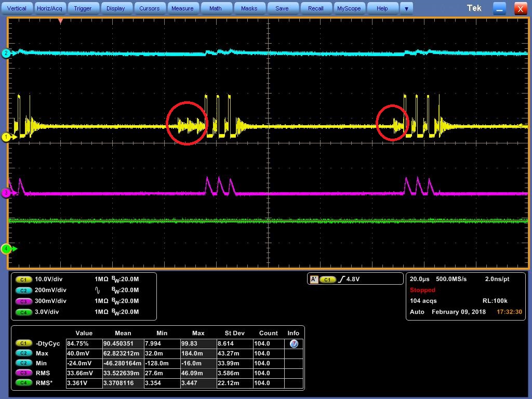Click the C1 badge in vertical settings
532x399 pixels.
tap(23, 280)
